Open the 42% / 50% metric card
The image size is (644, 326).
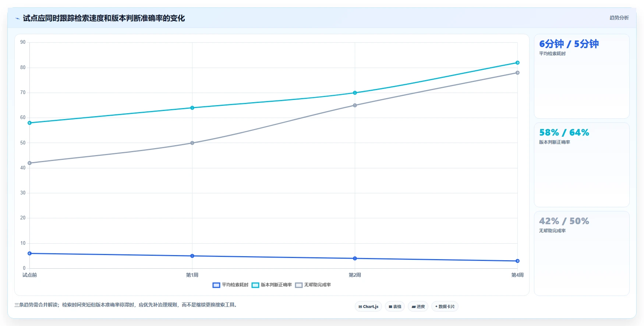pyautogui.click(x=582, y=253)
